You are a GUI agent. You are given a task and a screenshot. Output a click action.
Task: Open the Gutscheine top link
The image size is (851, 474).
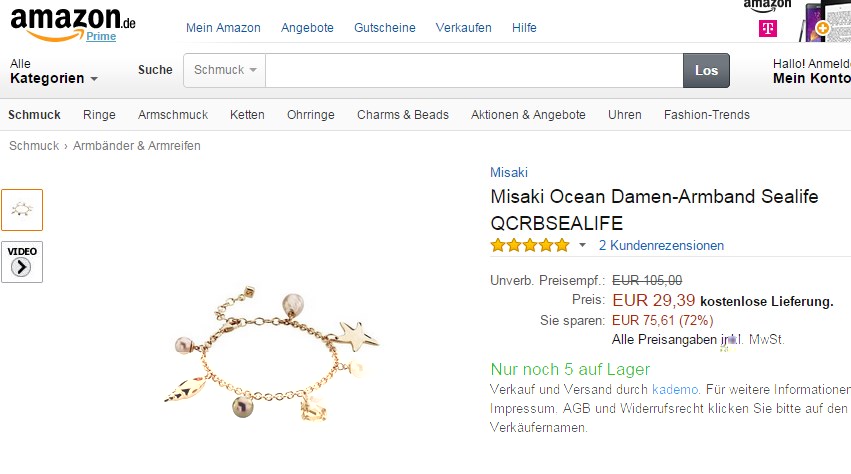tap(384, 28)
